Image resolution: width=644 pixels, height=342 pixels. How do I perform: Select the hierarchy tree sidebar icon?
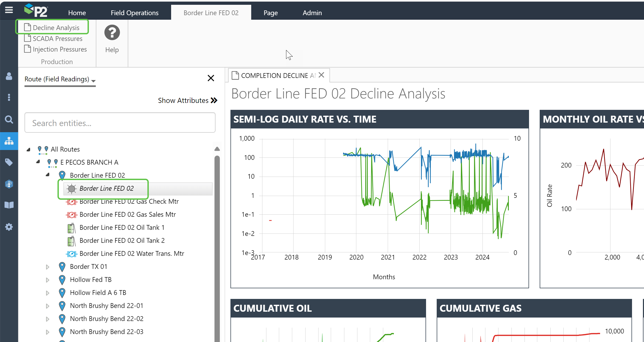click(9, 141)
